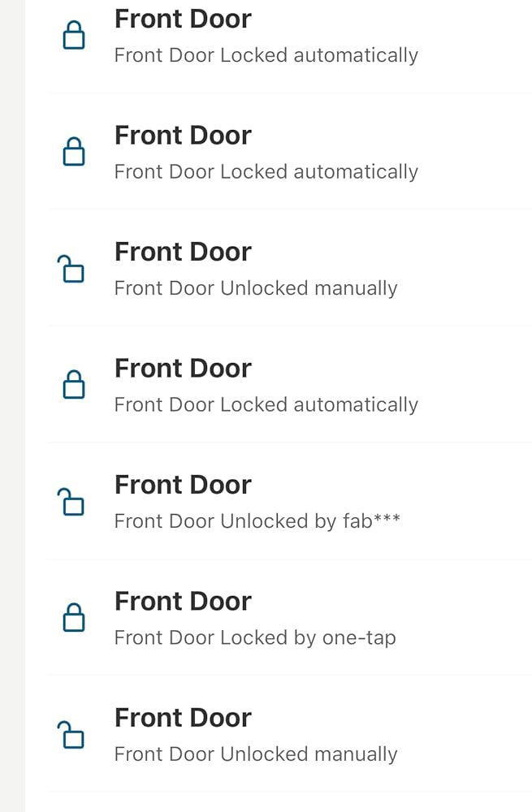Click the unlock icon next to "Unlocked by fab***"

click(x=71, y=502)
